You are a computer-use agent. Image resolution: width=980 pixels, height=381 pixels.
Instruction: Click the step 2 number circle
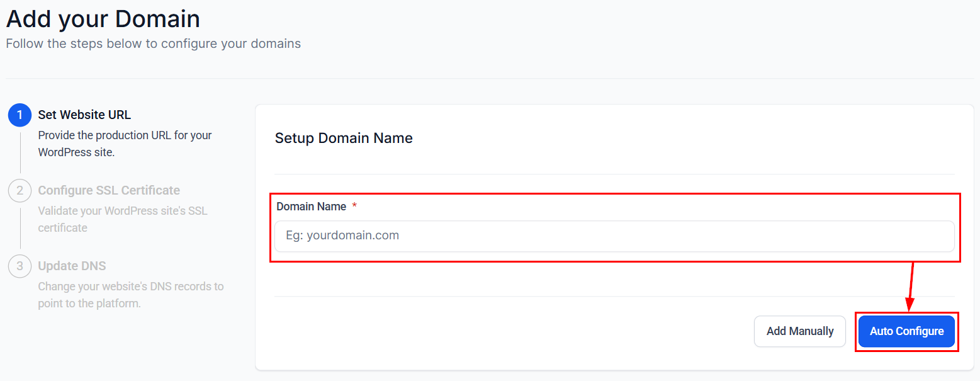(20, 191)
